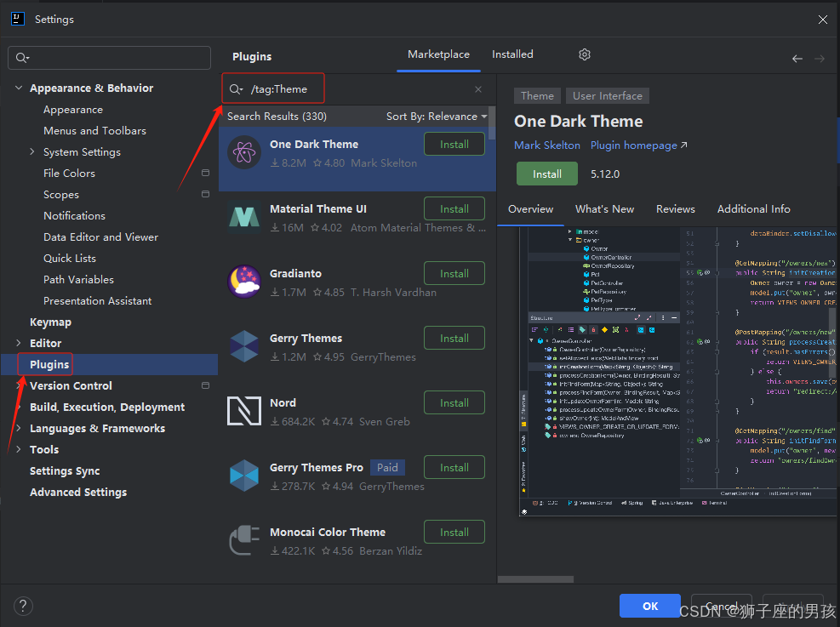Select Path Variables setting

click(79, 280)
